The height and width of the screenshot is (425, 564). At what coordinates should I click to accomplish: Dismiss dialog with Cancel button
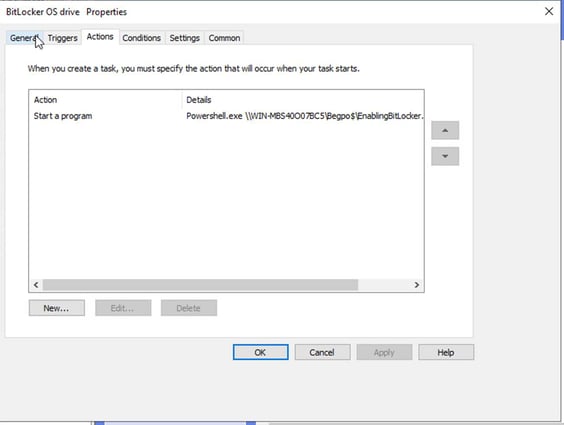(x=322, y=352)
